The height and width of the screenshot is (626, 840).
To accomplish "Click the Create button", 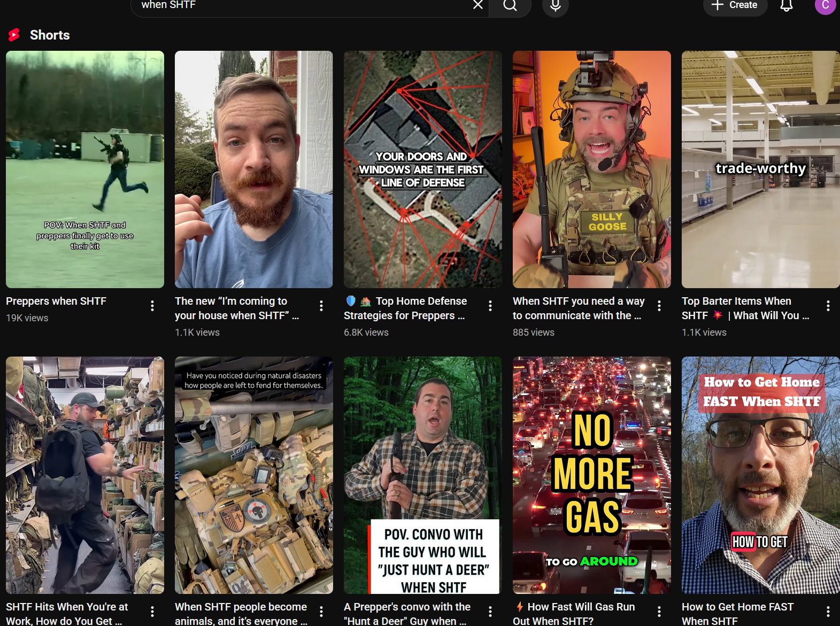I will coord(735,5).
